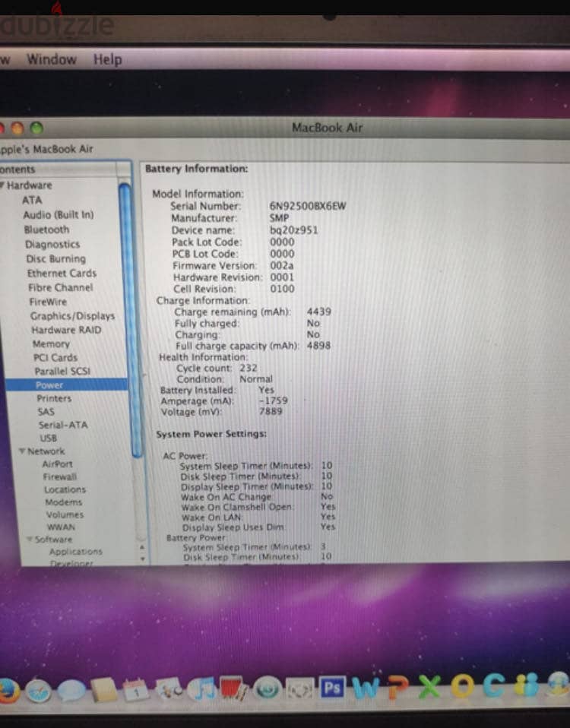Viewport: 570px width, 728px height.
Task: Open the round teal icon after Photo Booth
Action: [267, 688]
